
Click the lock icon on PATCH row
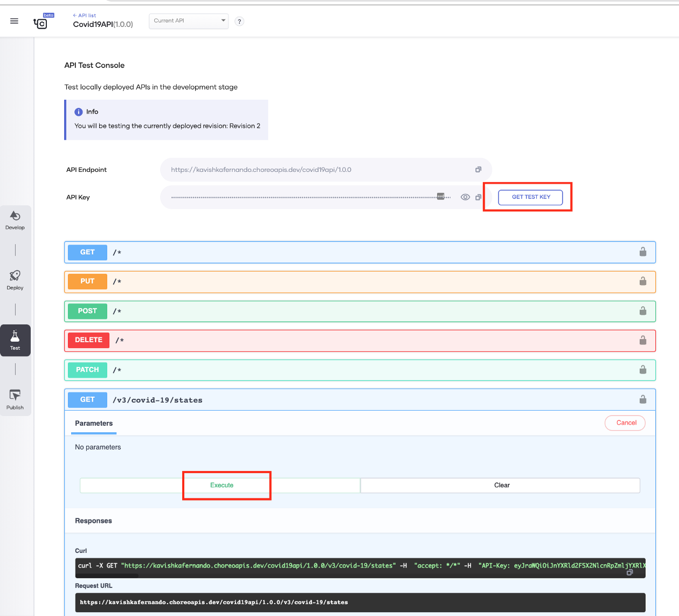coord(642,370)
